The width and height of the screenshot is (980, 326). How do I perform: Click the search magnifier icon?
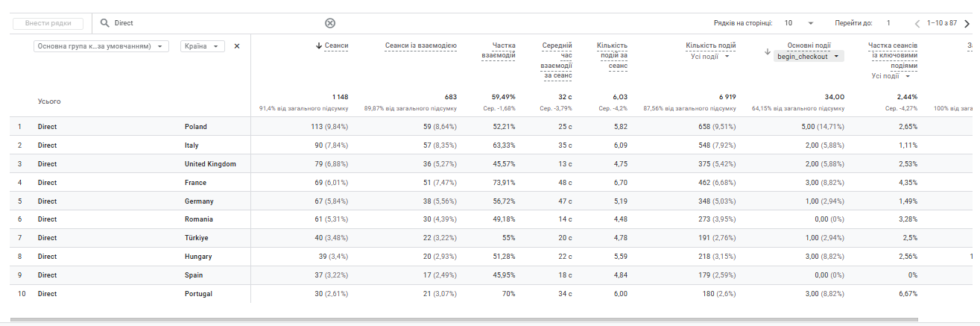105,23
